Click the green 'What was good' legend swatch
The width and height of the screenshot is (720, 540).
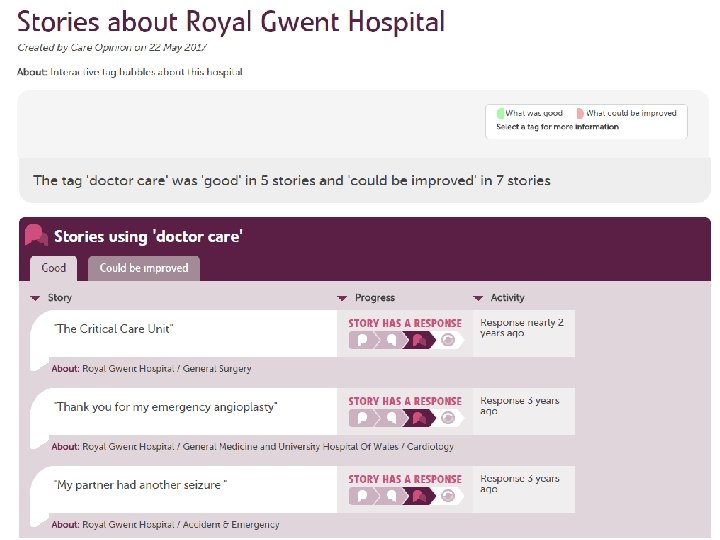[500, 114]
